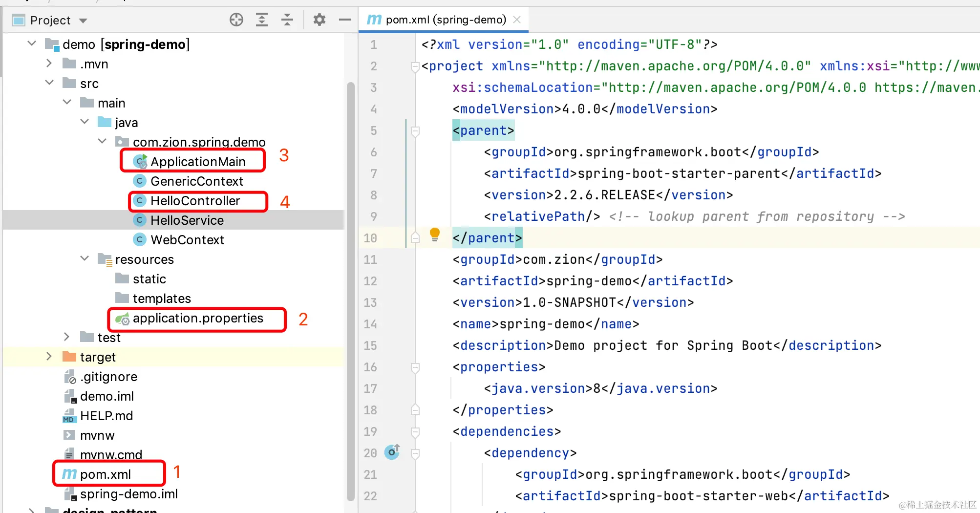Select GenericContext in the project tree
Viewport: 980px width, 513px height.
(197, 181)
